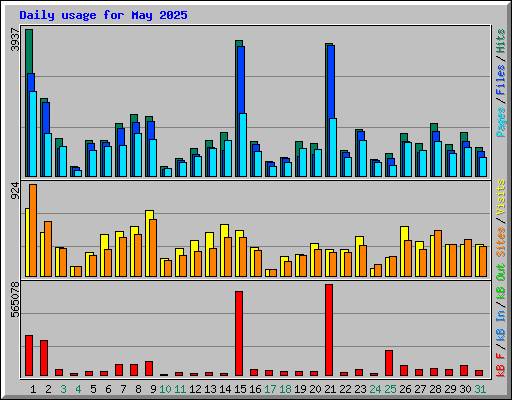Image resolution: width=512 pixels, height=400 pixels.
Task: Click day 13 on the x-axis
Action: tap(210, 389)
